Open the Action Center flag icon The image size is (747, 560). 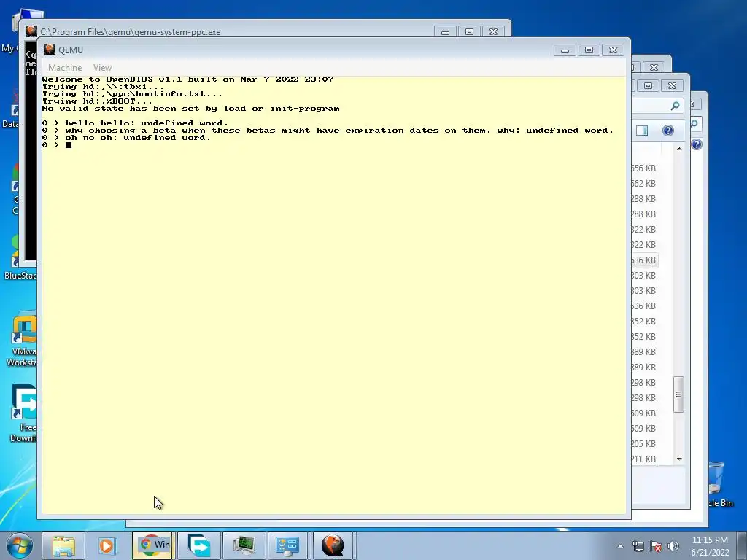coord(656,547)
